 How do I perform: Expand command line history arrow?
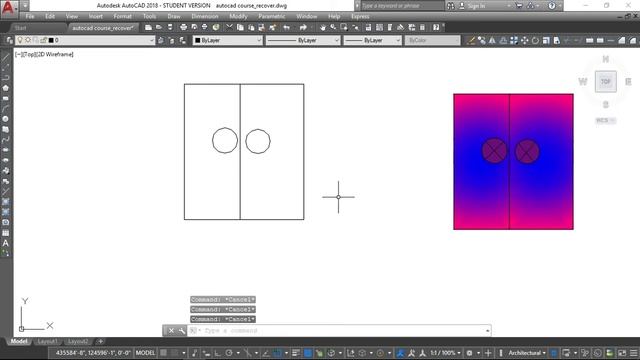tap(487, 331)
